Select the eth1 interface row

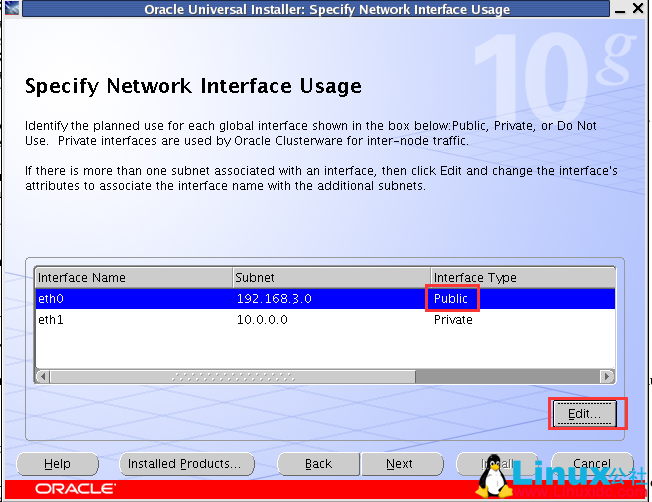[x=325, y=319]
